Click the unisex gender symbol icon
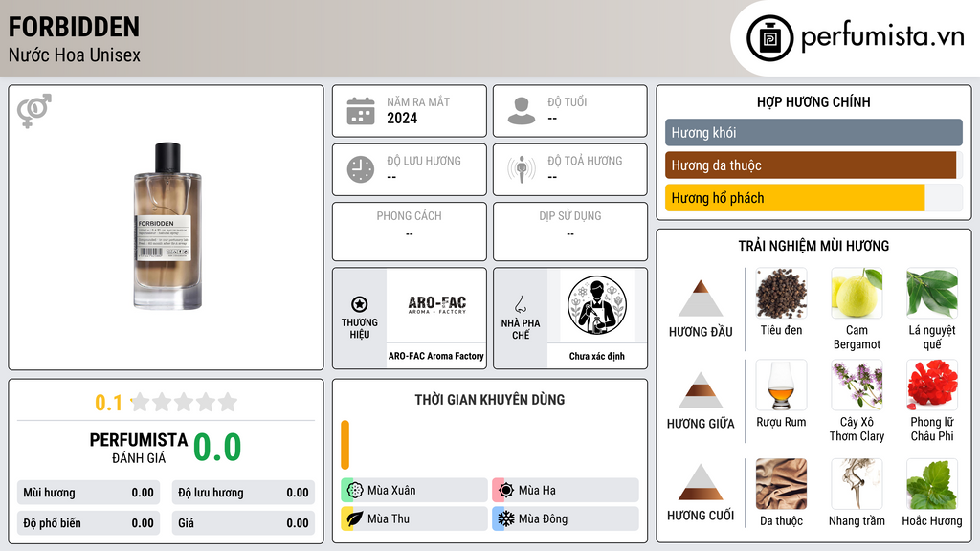Image resolution: width=980 pixels, height=551 pixels. click(34, 111)
